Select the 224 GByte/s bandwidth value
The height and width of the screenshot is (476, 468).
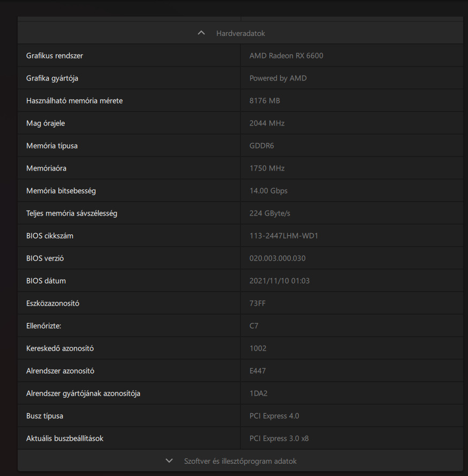coord(269,213)
